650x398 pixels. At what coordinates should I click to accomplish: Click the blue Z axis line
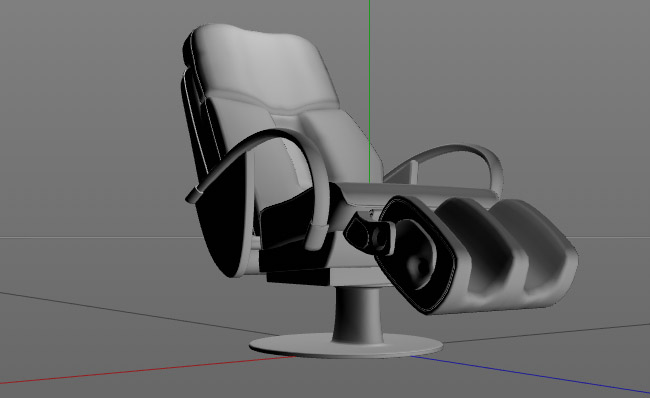click(531, 374)
